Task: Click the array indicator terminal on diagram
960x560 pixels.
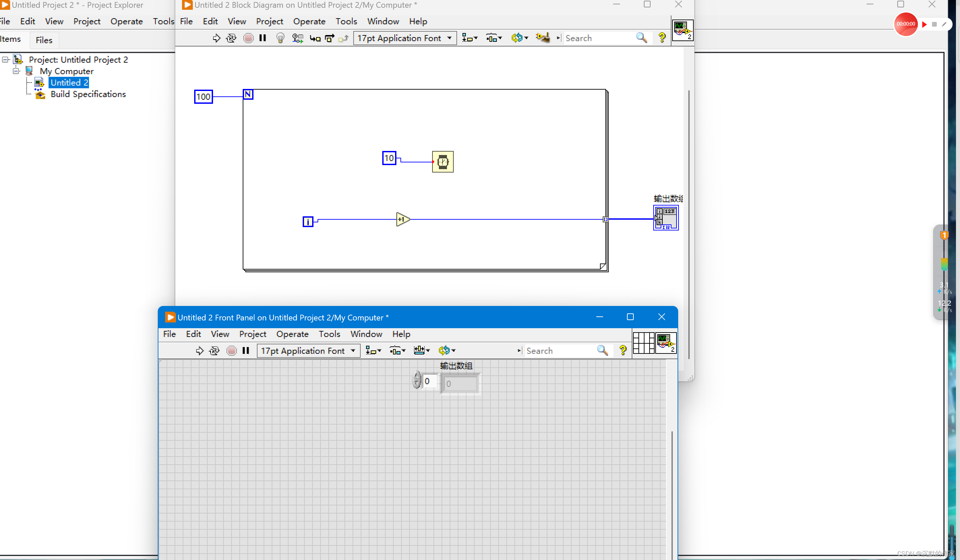Action: 665,218
